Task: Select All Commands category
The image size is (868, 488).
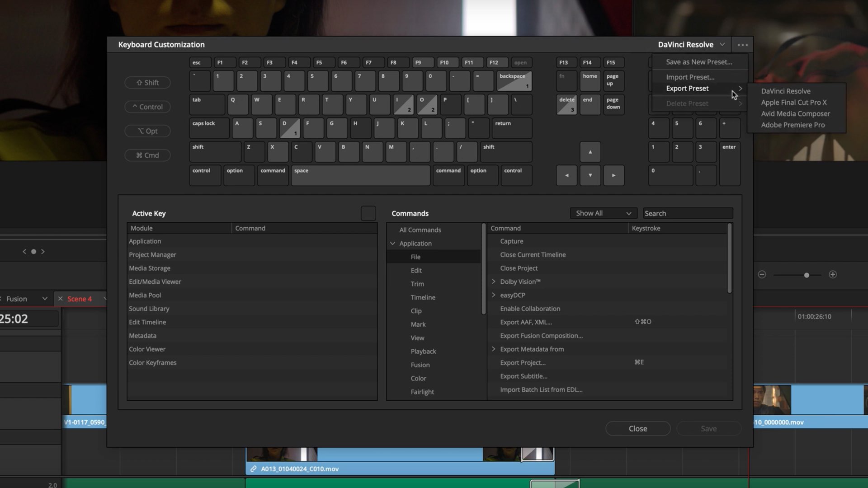Action: tap(420, 230)
